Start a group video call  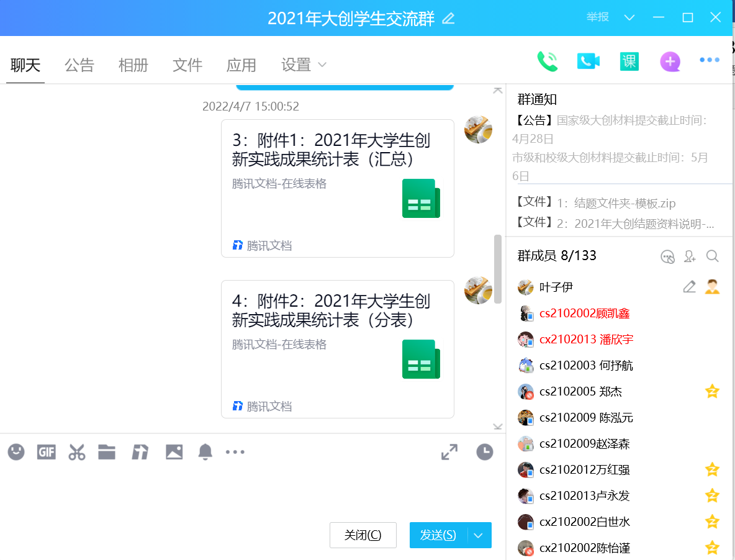(588, 61)
